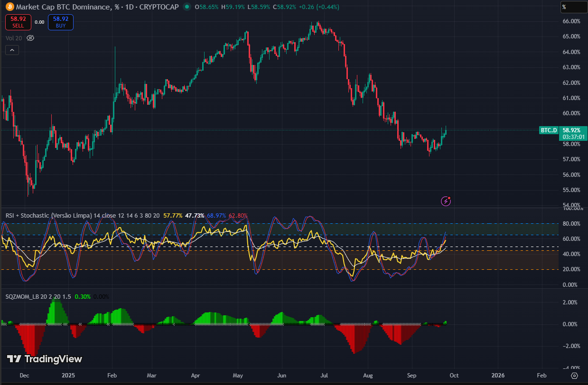
Task: Click the BTC.D symbol label on price line
Action: [x=549, y=130]
